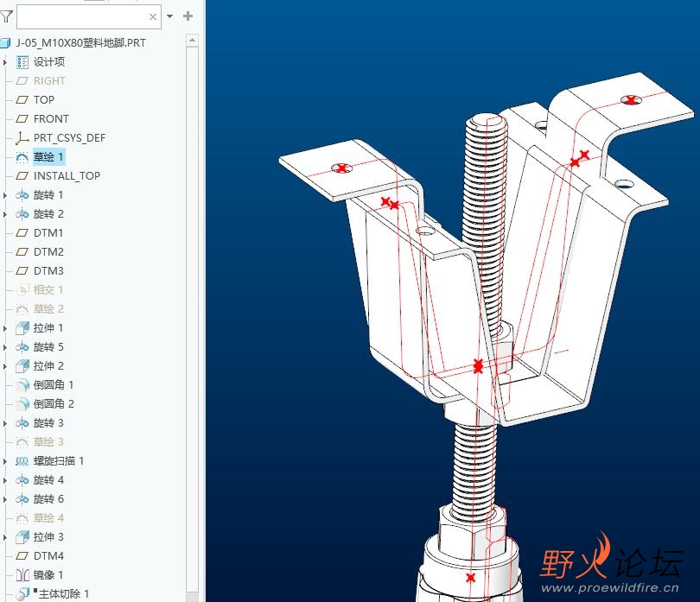
Task: Select the DTM4 datum plane
Action: (x=48, y=556)
